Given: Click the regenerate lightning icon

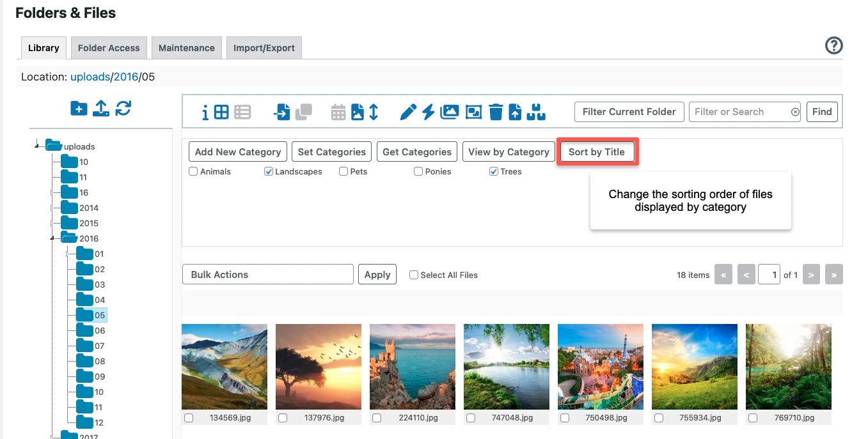Looking at the screenshot, I should tap(427, 112).
